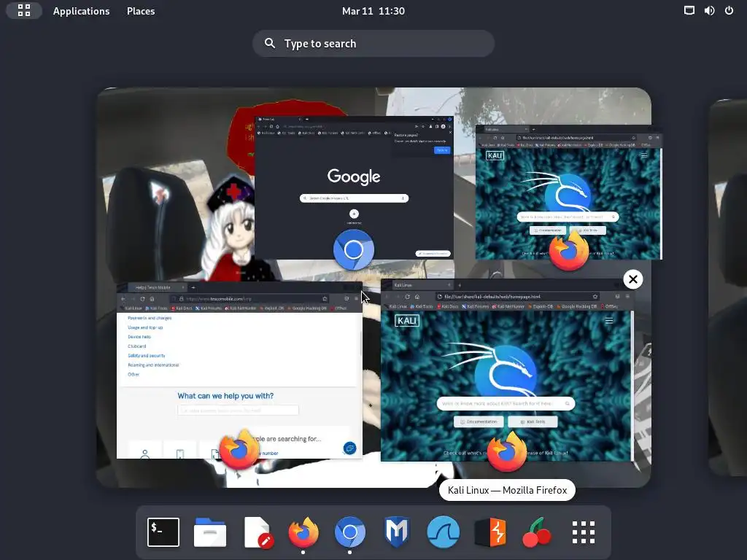Viewport: 747px width, 560px height.
Task: Open Burp Suite from the dock
Action: tap(490, 532)
